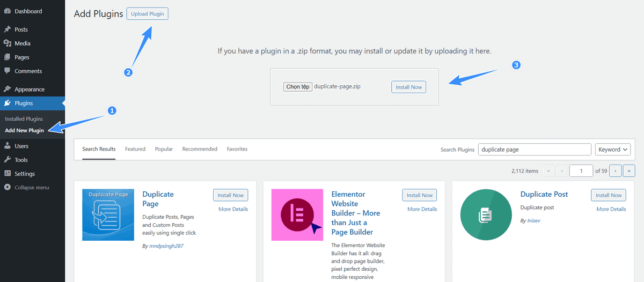
Task: Click the Media icon in sidebar
Action: tap(7, 43)
